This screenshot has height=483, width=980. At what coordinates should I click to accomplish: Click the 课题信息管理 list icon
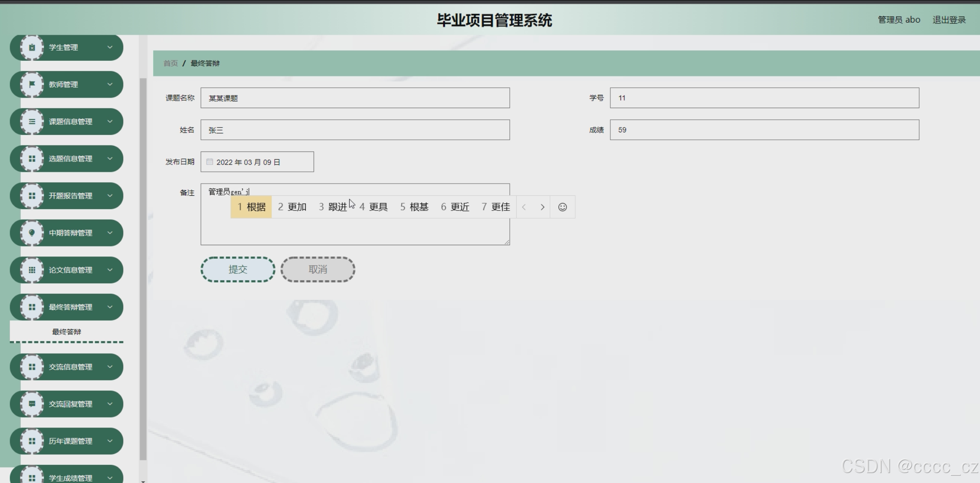coord(32,122)
